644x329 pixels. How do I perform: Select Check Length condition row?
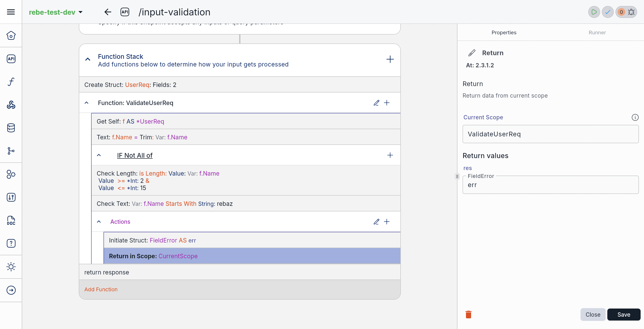(246, 181)
